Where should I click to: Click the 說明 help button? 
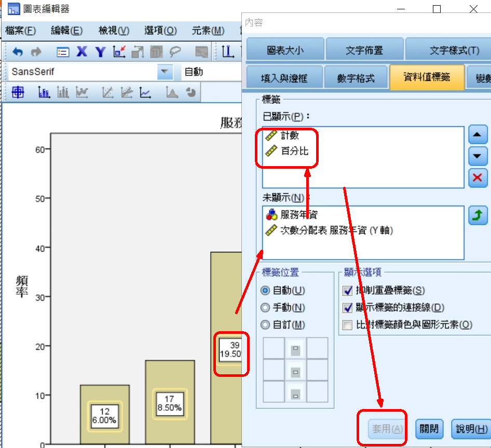click(471, 429)
